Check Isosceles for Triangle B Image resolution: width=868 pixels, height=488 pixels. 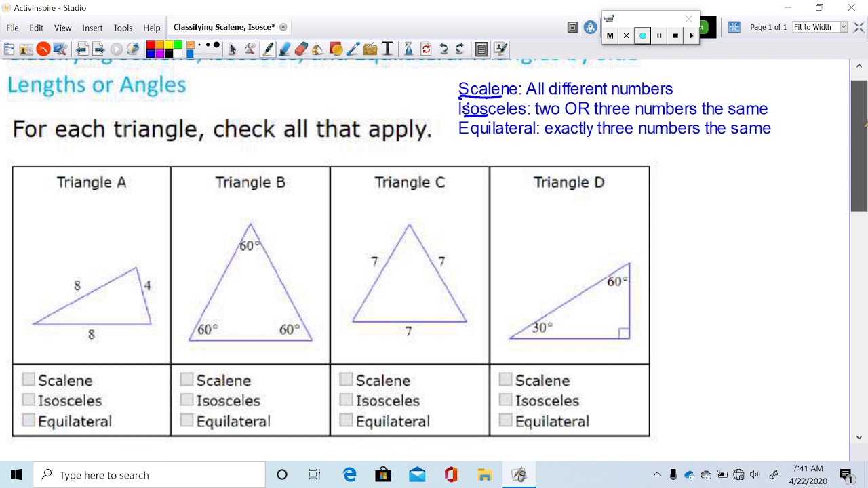point(187,400)
